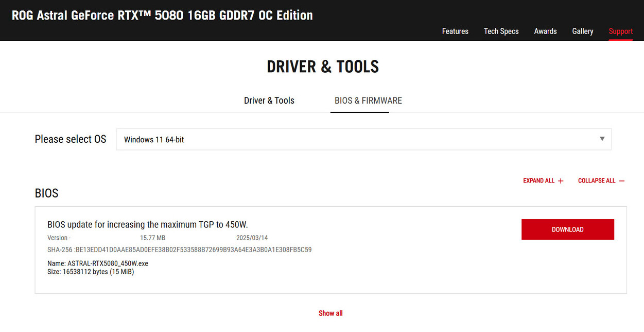Image resolution: width=644 pixels, height=332 pixels.
Task: Click the ASTRAL-RTX5080_450W.exe file name
Action: click(x=108, y=263)
